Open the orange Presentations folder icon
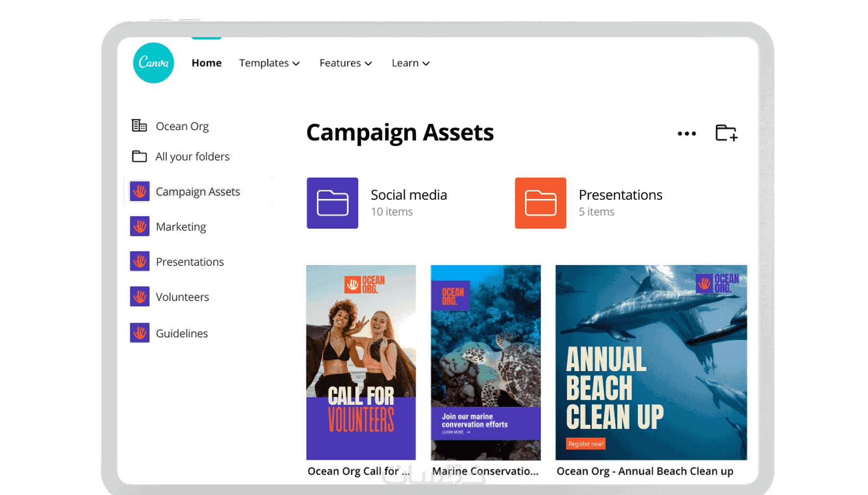 [540, 203]
